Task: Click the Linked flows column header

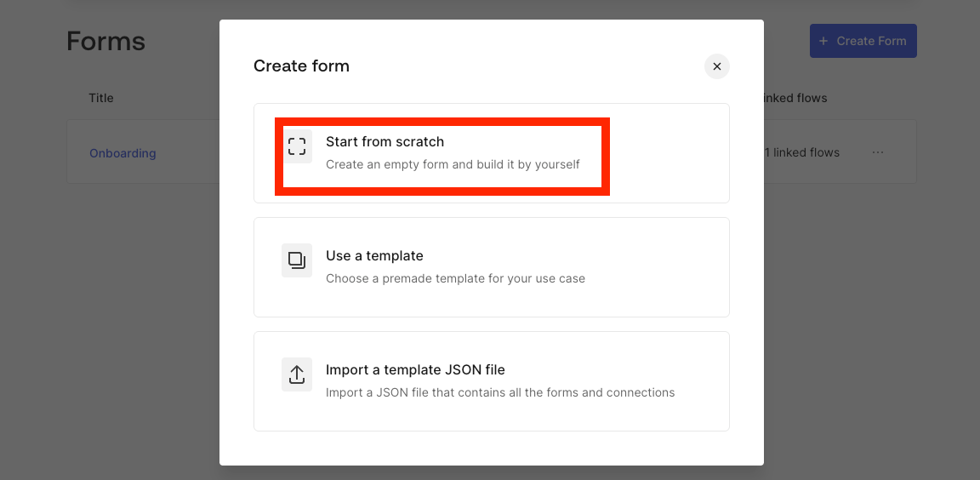Action: [x=795, y=98]
